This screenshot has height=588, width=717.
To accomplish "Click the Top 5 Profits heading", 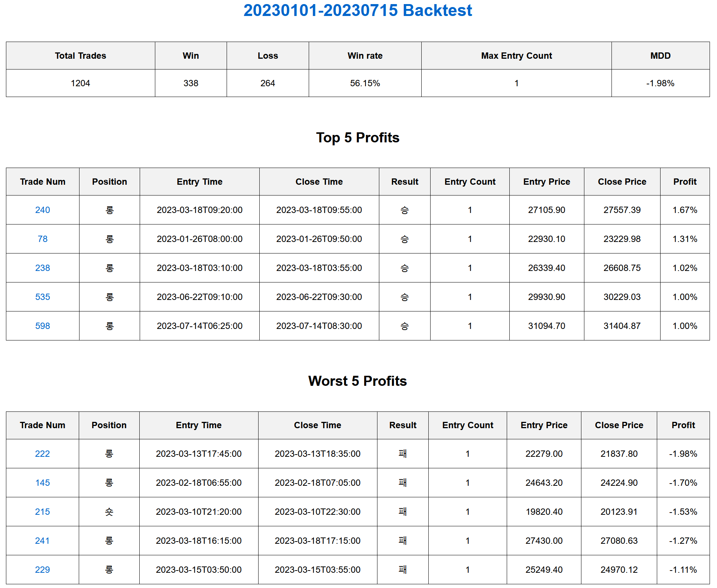I will tap(358, 138).
